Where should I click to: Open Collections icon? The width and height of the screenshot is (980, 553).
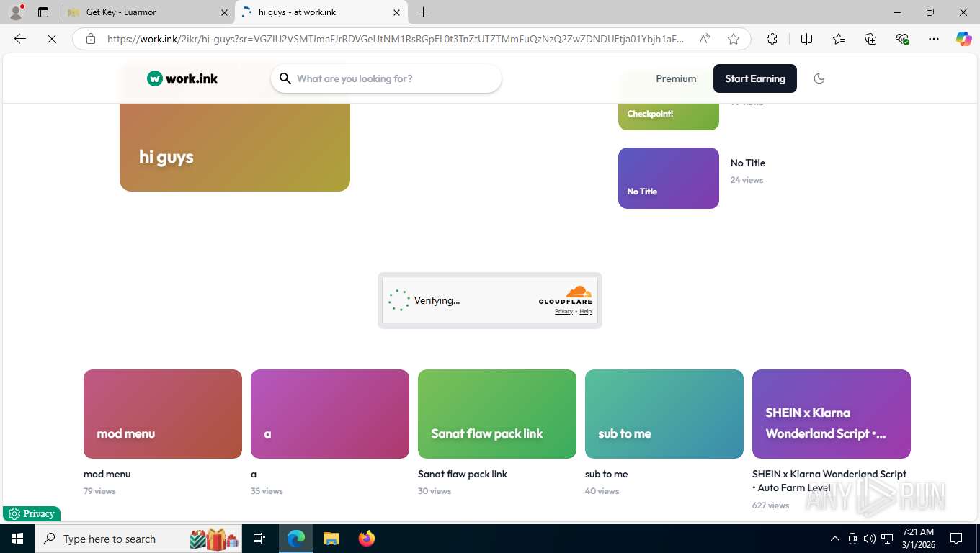(x=870, y=39)
